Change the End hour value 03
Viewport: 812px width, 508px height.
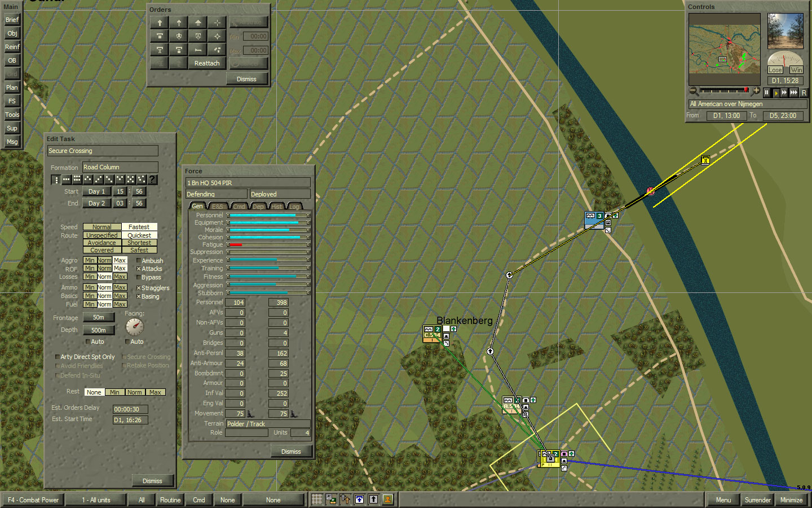[120, 203]
